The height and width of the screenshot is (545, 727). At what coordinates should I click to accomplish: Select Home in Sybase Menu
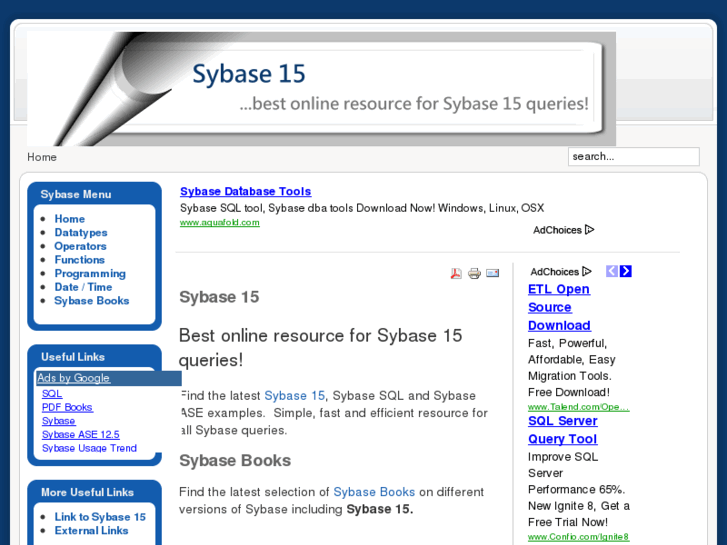70,218
